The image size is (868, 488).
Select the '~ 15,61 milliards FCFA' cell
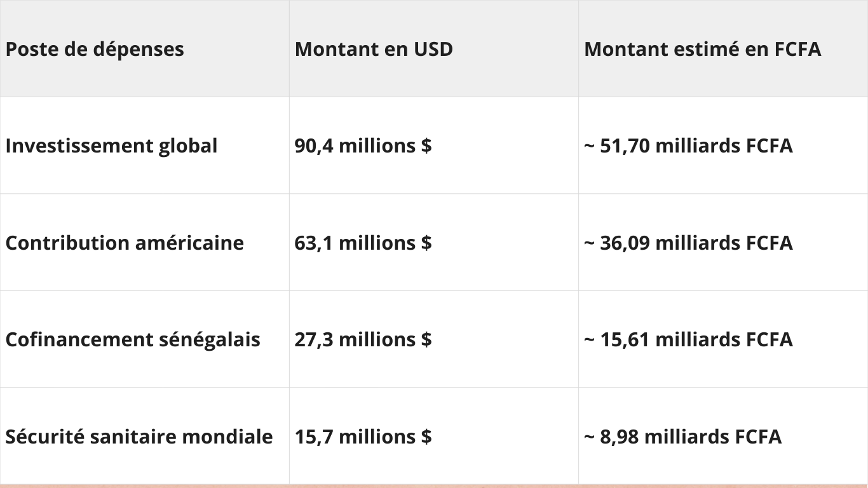(x=688, y=340)
